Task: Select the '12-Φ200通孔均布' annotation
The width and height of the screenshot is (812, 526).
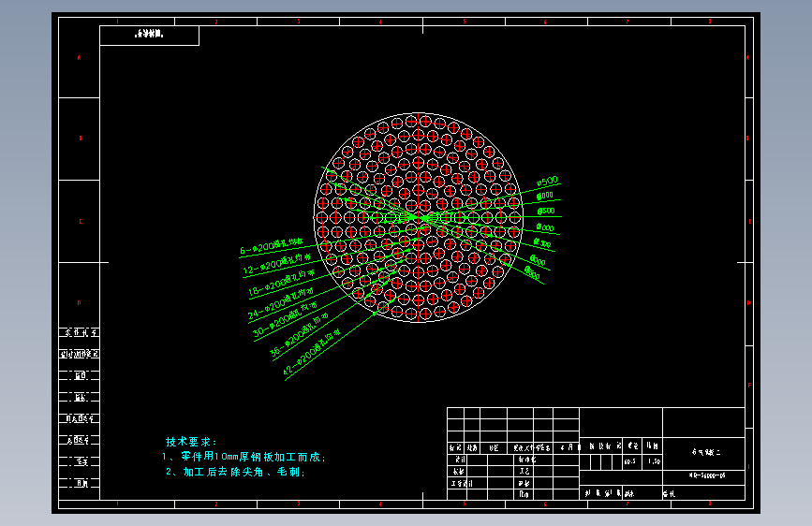Action: (277, 262)
